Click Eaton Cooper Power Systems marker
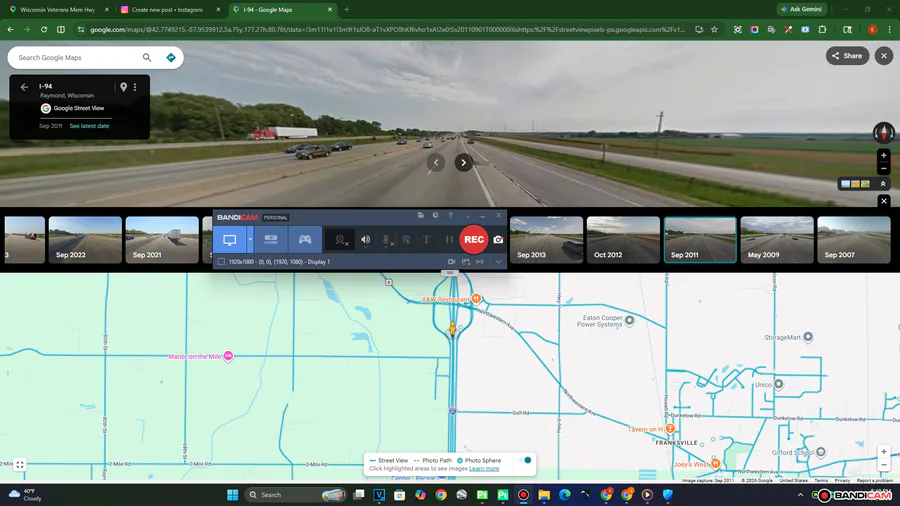Viewport: 900px width, 506px height. click(630, 320)
